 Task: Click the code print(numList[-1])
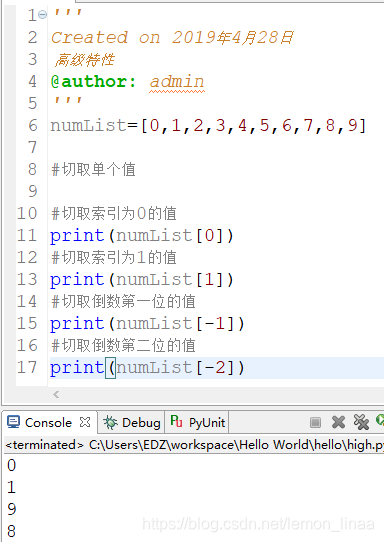pyautogui.click(x=147, y=324)
